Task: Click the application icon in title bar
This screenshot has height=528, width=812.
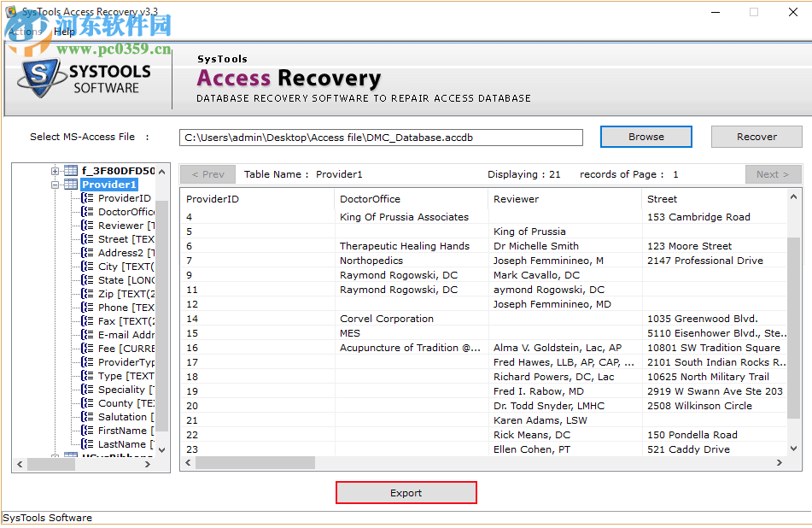Action: (12, 11)
